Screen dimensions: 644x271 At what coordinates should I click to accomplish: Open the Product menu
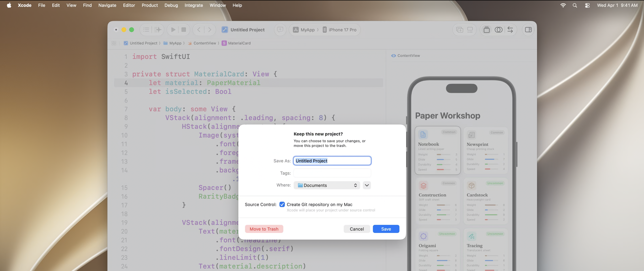coord(149,5)
